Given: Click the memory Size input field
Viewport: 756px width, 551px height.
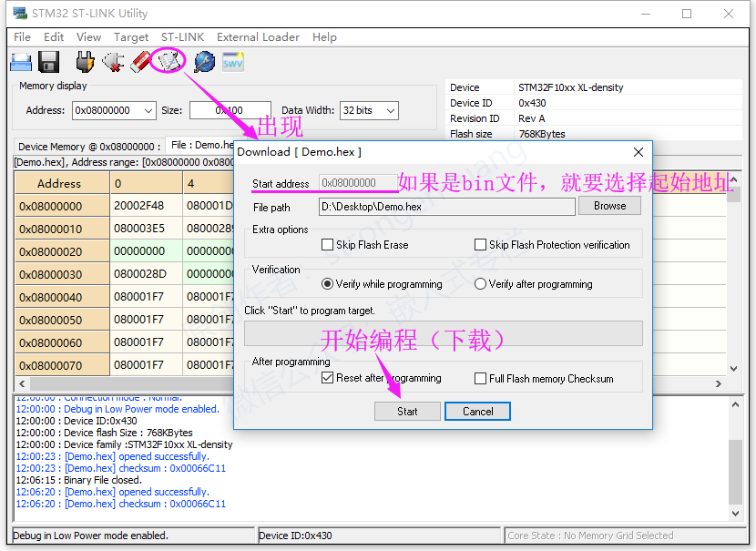Looking at the screenshot, I should tap(230, 110).
